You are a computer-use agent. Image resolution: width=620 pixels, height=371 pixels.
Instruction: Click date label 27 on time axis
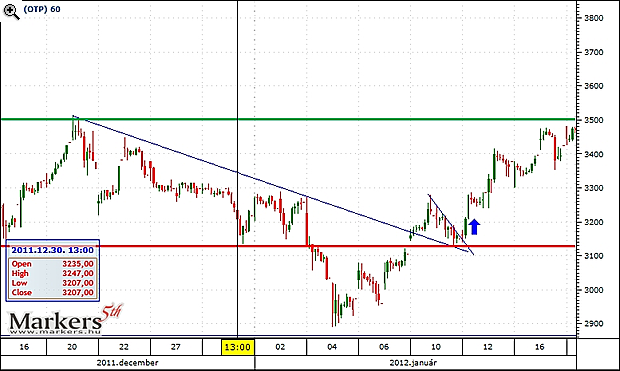[x=176, y=347]
